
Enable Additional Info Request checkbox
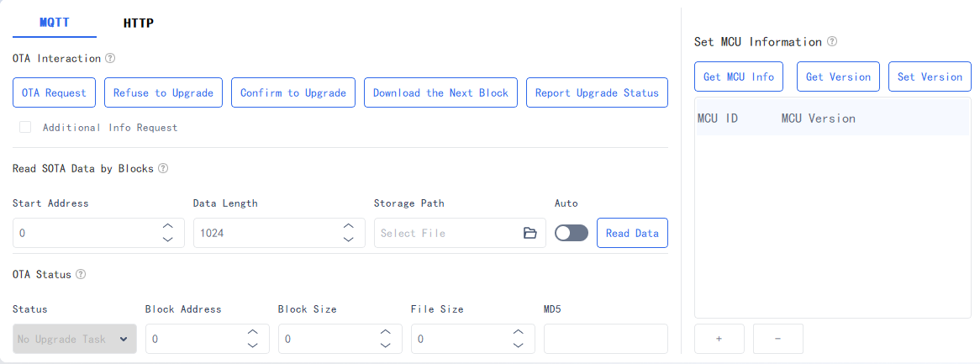point(25,127)
